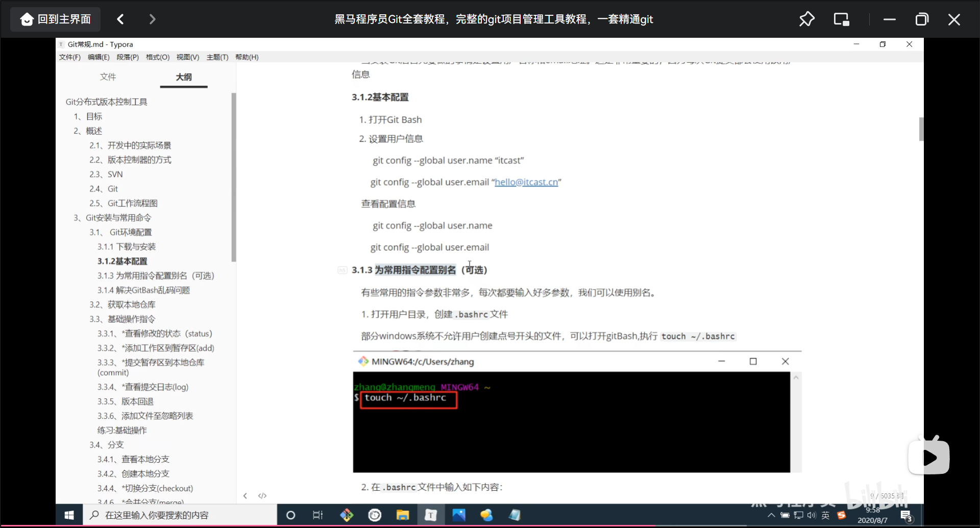
Task: Open the Windows Start menu
Action: 69,515
